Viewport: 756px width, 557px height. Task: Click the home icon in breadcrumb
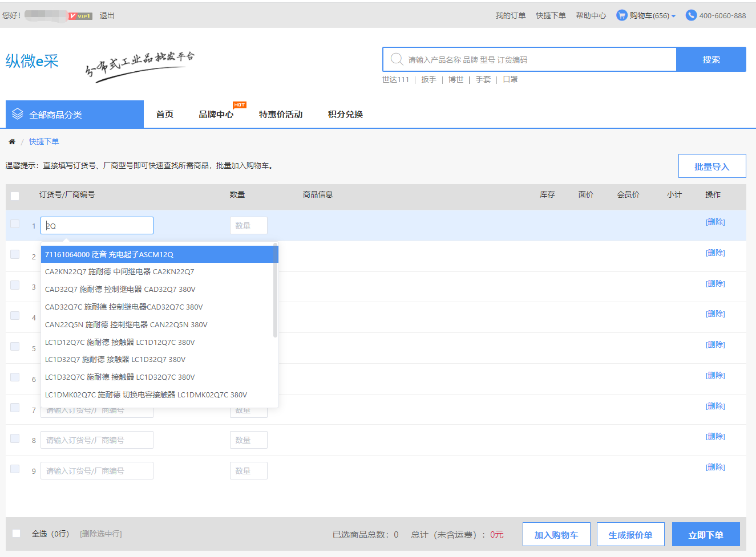tap(11, 141)
